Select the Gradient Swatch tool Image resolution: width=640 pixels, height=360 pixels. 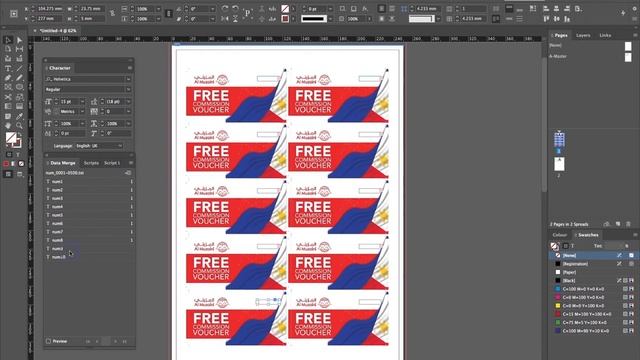point(8,106)
